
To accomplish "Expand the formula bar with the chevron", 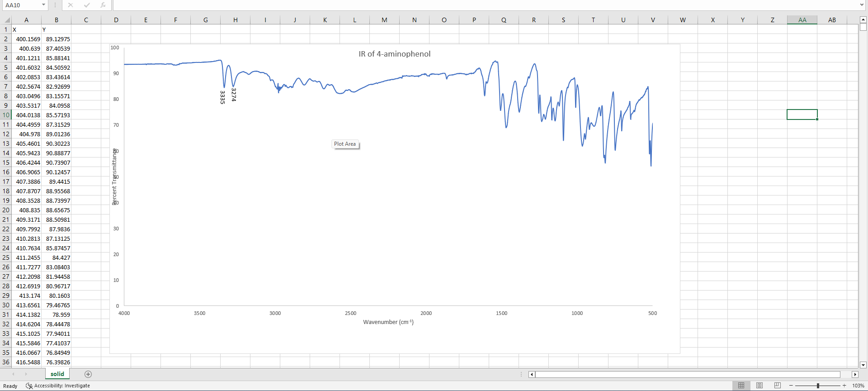I will 862,5.
